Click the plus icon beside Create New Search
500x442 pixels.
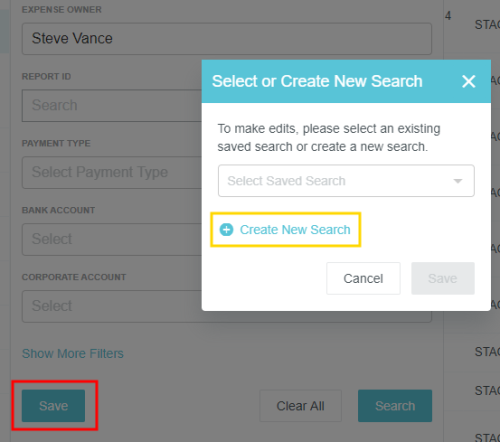click(226, 230)
